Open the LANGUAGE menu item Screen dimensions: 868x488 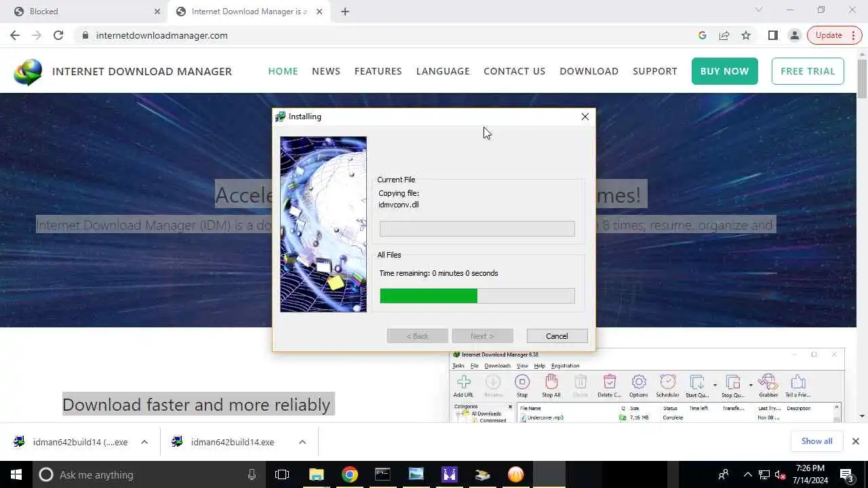[x=443, y=71]
